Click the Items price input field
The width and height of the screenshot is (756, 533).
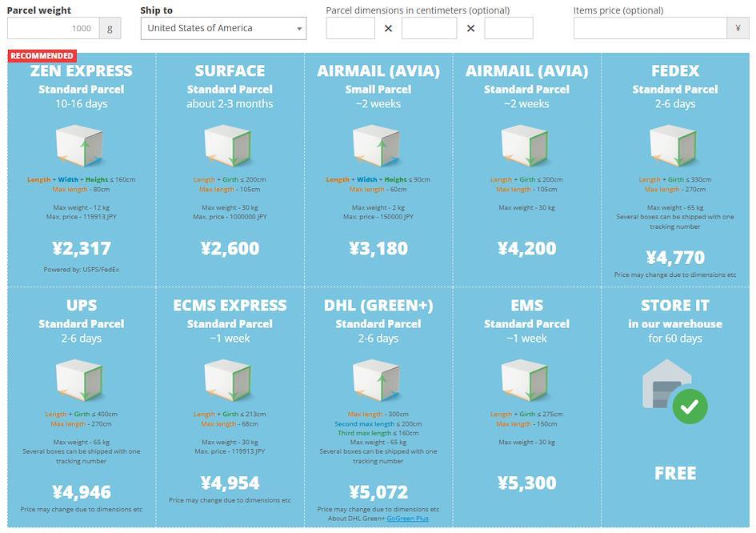[650, 28]
